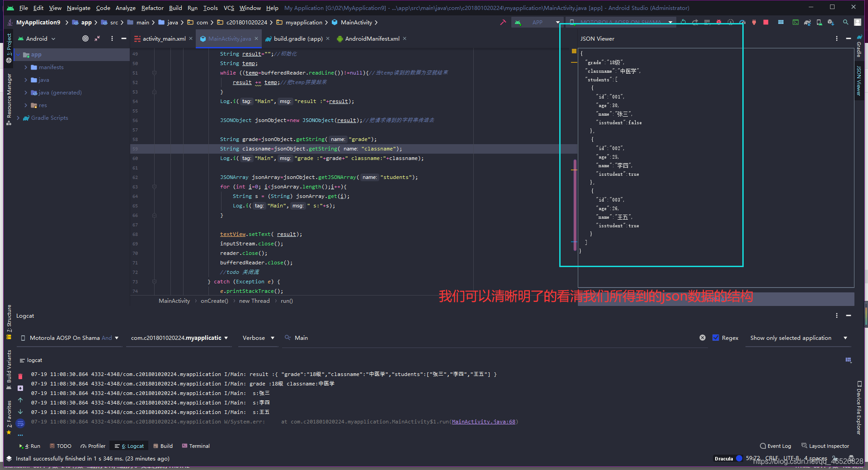Viewport: 868px width, 470px height.
Task: Open the Event Log
Action: [x=775, y=446]
